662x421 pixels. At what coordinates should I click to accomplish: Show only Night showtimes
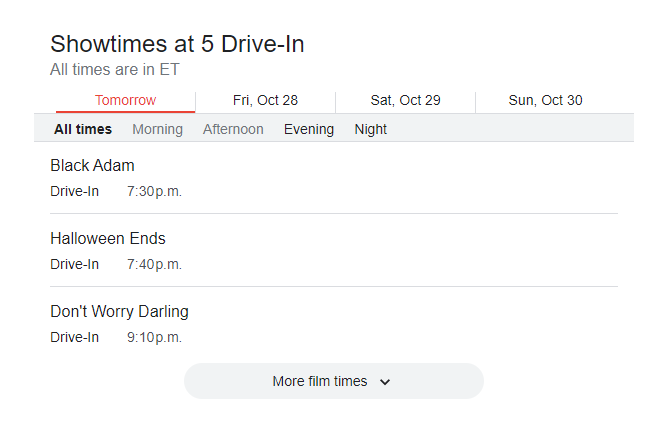pos(371,129)
